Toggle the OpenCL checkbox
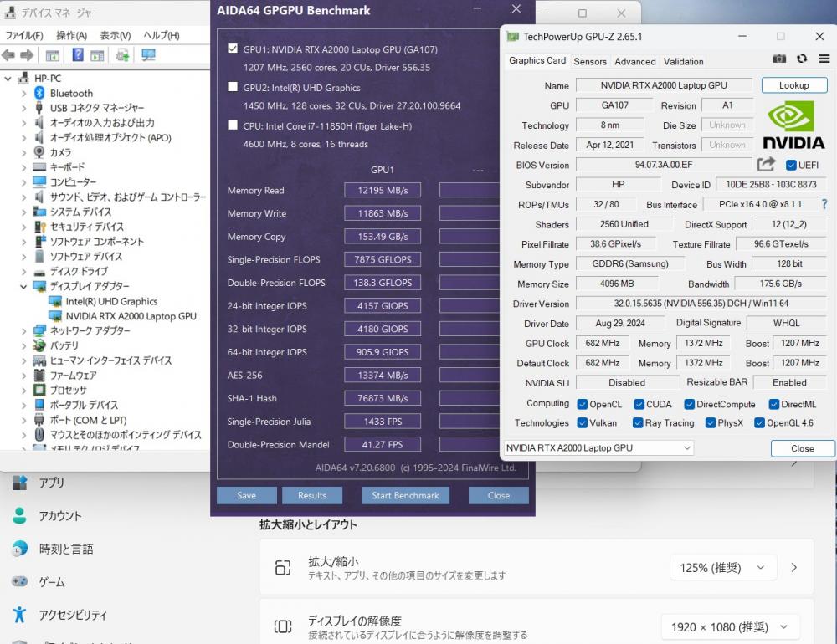Image resolution: width=837 pixels, height=644 pixels. click(x=583, y=405)
